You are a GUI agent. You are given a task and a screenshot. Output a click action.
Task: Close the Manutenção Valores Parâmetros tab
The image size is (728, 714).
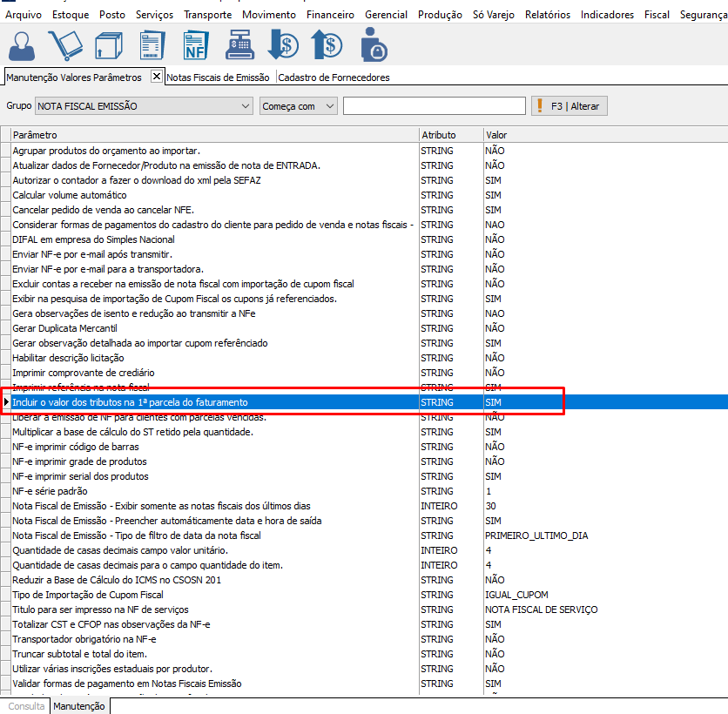click(157, 77)
